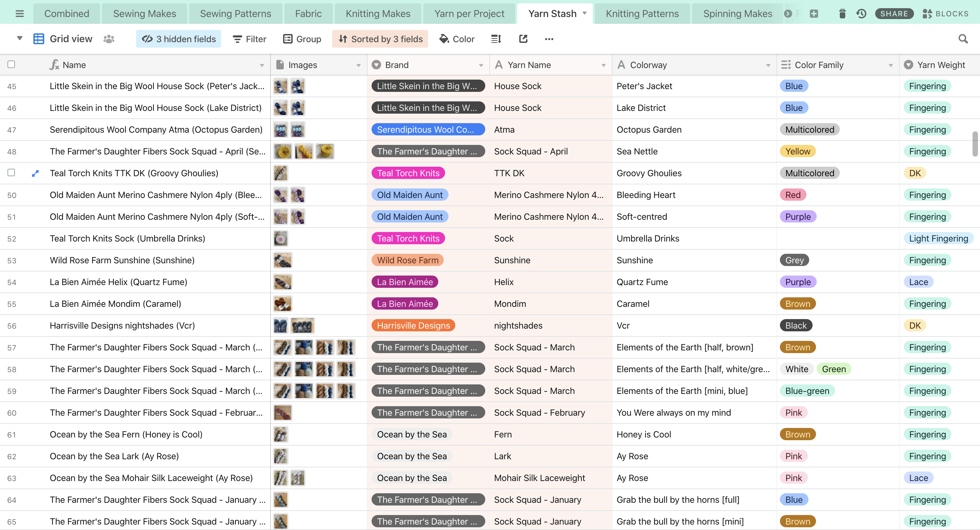Select all rows with header checkbox
This screenshot has width=980, height=530.
pyautogui.click(x=12, y=64)
